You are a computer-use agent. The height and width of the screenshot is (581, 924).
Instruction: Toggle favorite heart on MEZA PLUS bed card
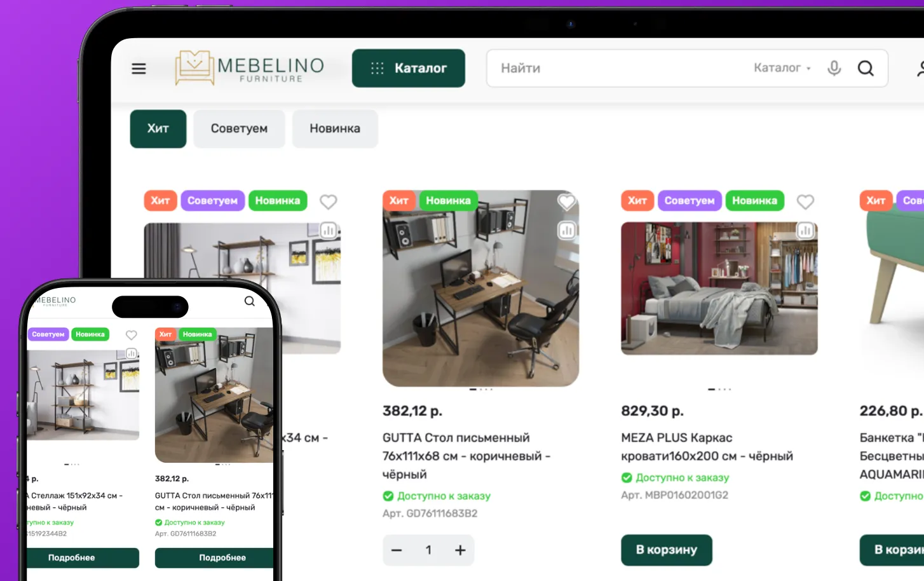(x=805, y=202)
